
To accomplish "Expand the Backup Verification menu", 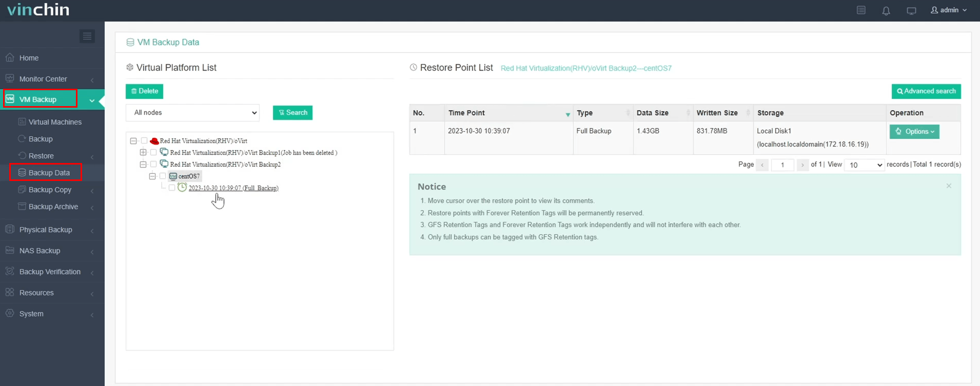I will click(52, 272).
